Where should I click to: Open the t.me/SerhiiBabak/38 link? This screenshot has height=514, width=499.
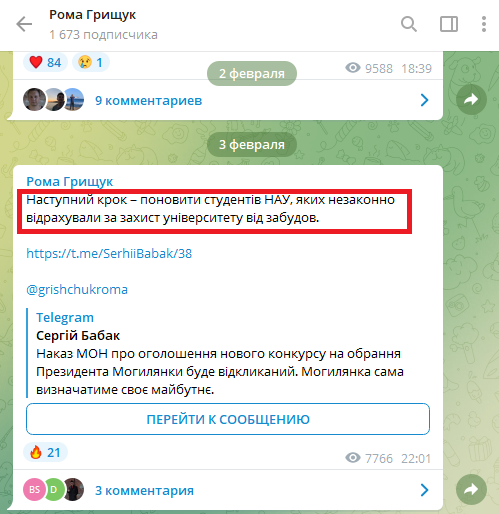pos(109,253)
